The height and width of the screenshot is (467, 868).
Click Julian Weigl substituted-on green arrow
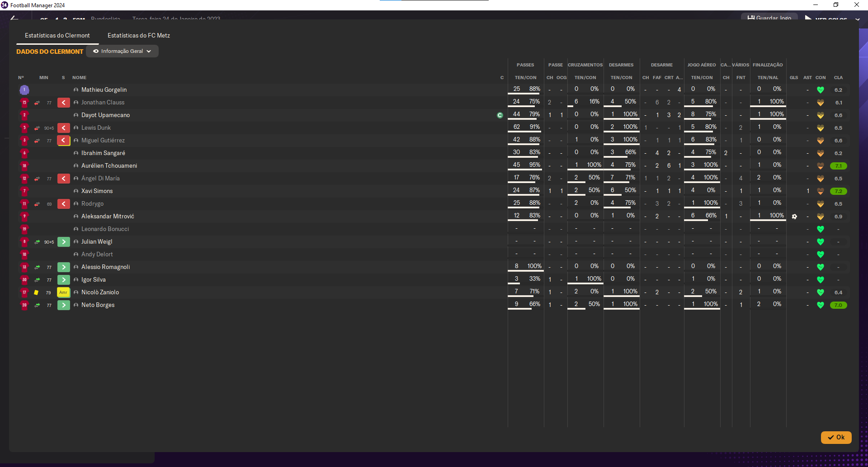(64, 242)
